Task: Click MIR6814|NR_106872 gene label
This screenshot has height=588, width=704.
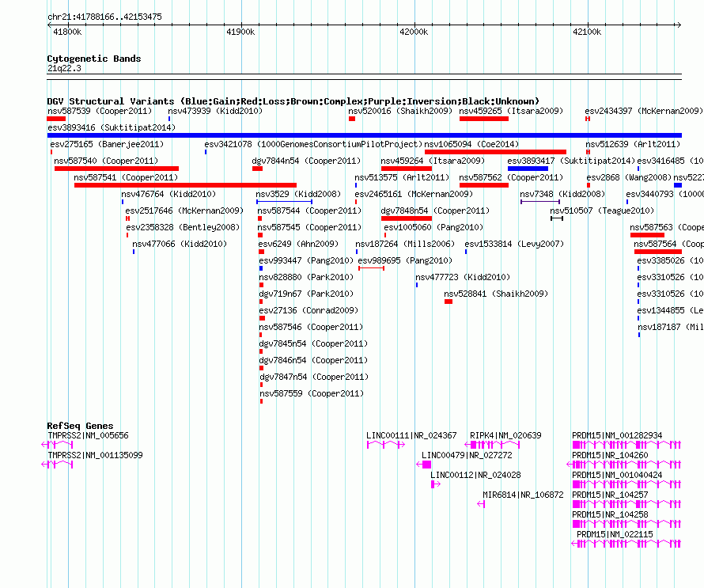Action: [523, 495]
